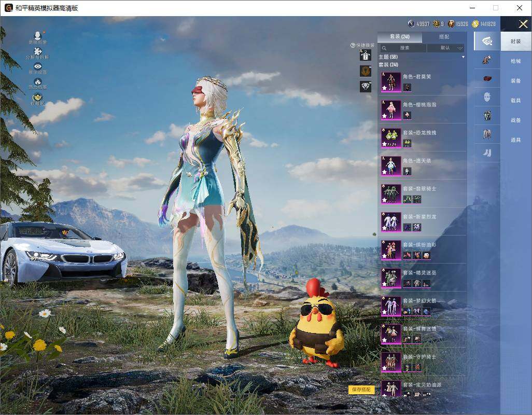Click the yellow chick companion with sunglasses
The width and height of the screenshot is (532, 415).
click(317, 324)
